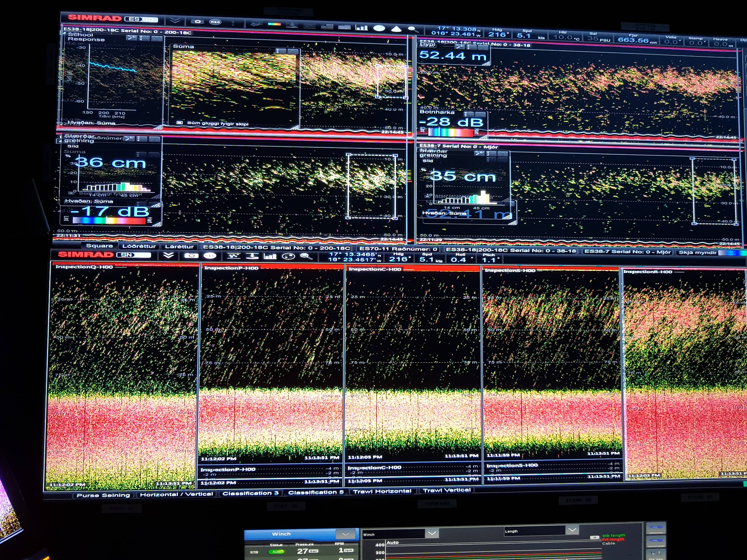Open setup wrench on Dýpi depth pane

click(x=460, y=47)
